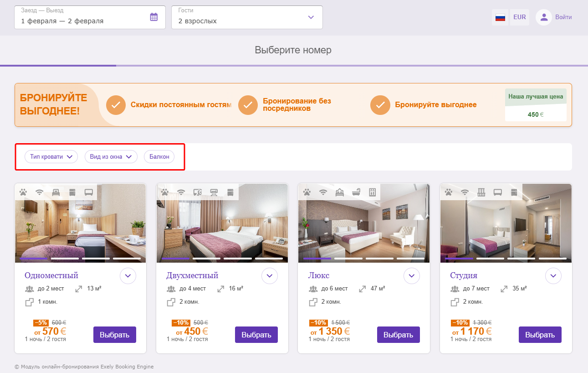Click the Люкс room photo

(x=364, y=223)
